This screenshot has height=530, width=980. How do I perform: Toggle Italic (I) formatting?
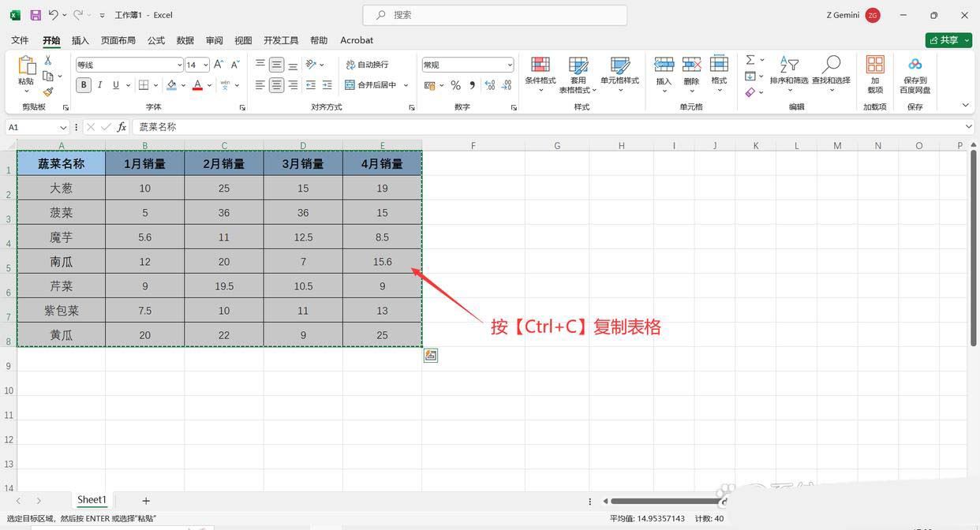100,85
